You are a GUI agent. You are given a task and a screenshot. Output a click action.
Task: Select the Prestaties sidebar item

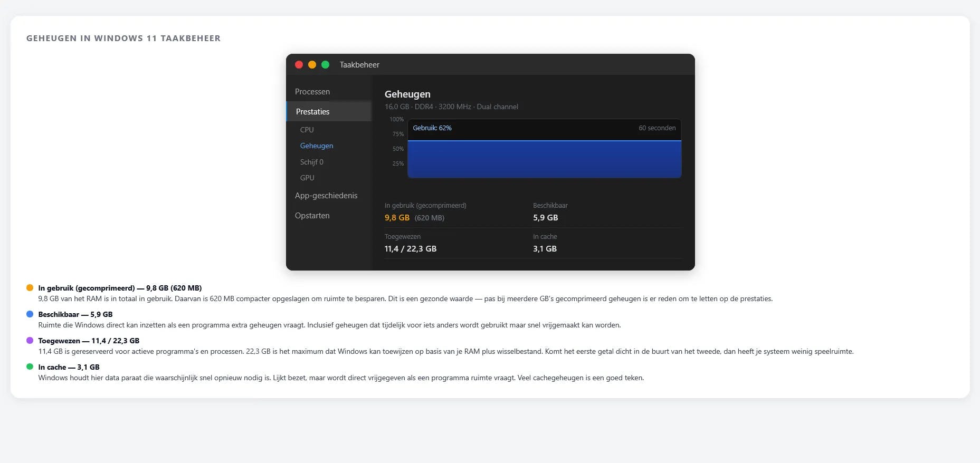tap(329, 112)
